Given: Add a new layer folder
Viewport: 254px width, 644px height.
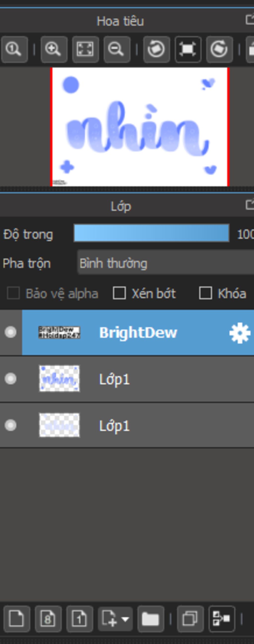Looking at the screenshot, I should tap(151, 619).
